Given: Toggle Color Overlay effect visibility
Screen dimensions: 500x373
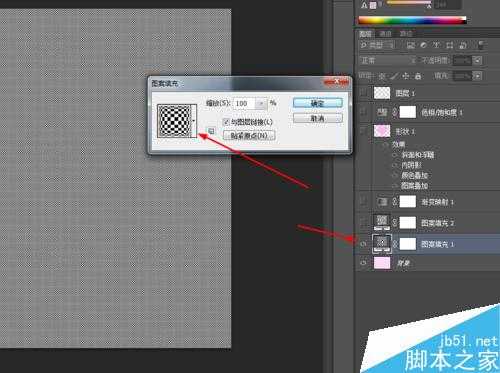Looking at the screenshot, I should point(395,175).
